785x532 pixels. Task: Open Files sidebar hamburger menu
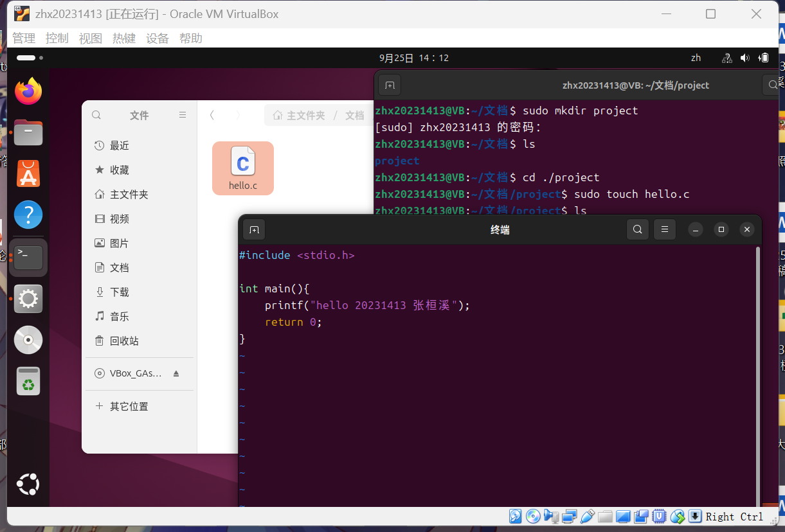(x=183, y=115)
